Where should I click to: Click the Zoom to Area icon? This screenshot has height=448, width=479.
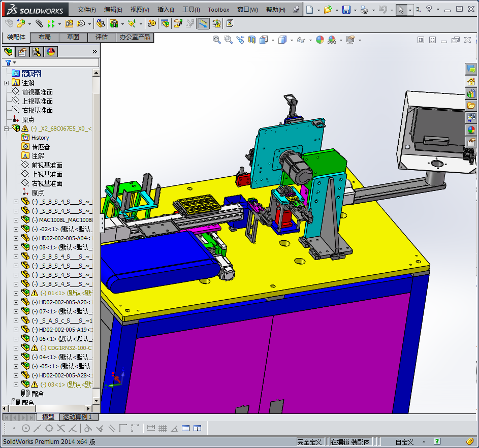point(228,40)
